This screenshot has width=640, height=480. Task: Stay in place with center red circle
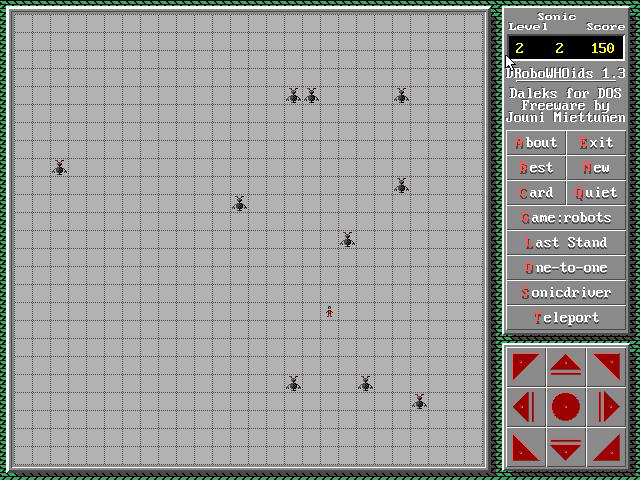coord(566,407)
